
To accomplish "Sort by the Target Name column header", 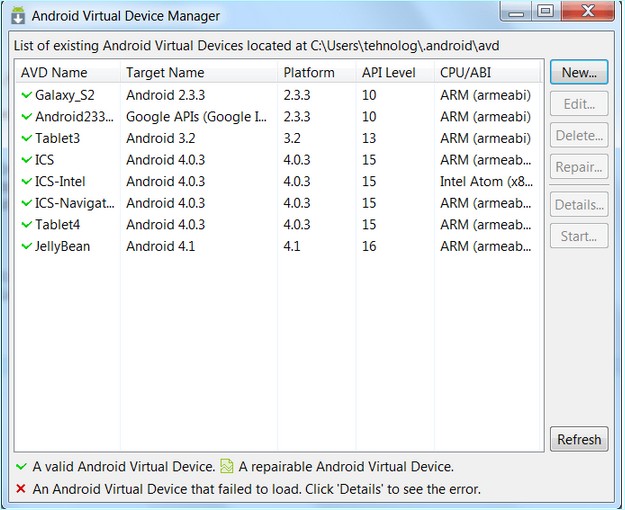I will (199, 72).
